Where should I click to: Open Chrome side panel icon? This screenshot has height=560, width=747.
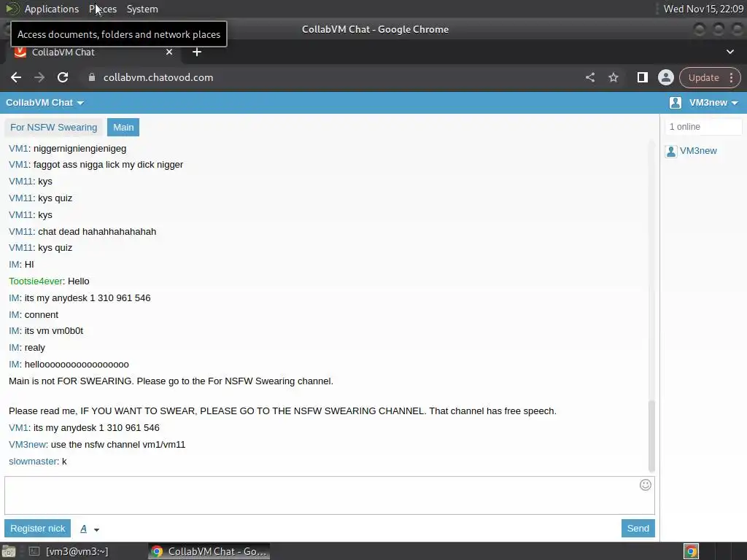[x=642, y=77]
